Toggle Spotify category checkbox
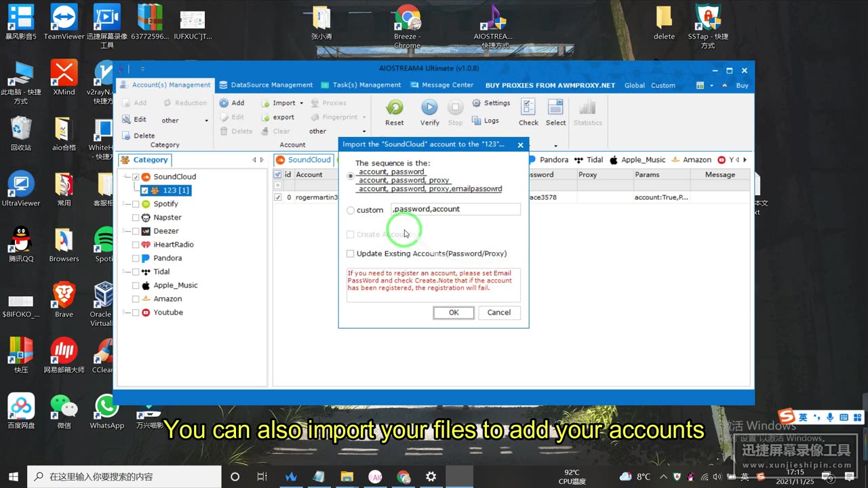The width and height of the screenshot is (868, 488). (136, 204)
